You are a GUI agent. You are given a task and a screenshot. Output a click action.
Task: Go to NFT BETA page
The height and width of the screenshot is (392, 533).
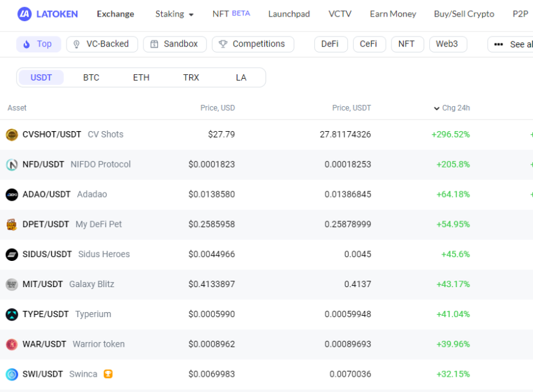(x=231, y=13)
